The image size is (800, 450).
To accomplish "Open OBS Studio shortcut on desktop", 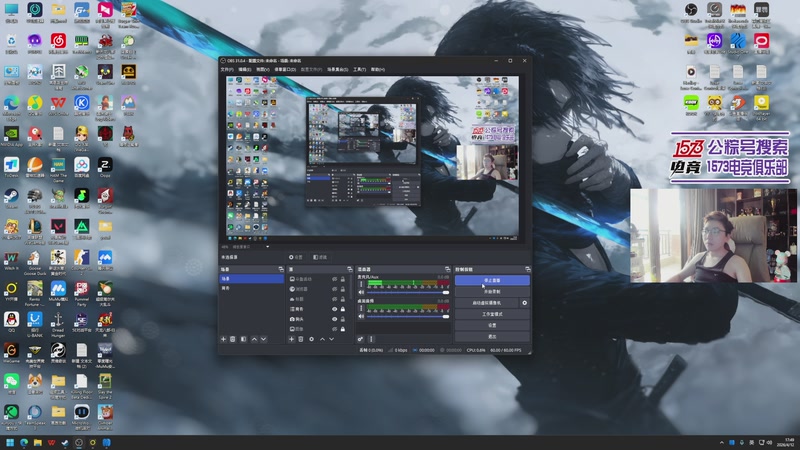I will [691, 11].
